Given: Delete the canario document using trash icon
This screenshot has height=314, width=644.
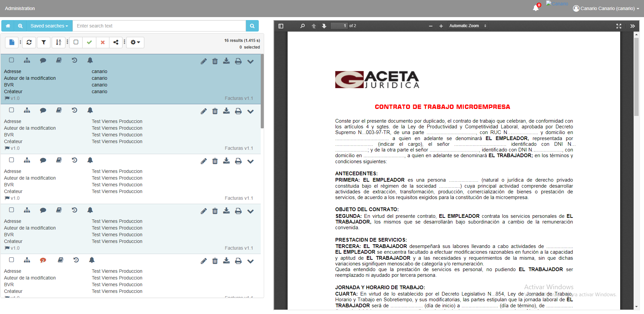Looking at the screenshot, I should coord(215,61).
